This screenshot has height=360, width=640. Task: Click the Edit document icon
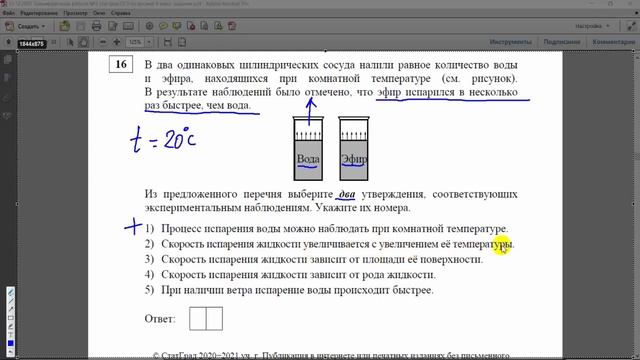(x=112, y=27)
